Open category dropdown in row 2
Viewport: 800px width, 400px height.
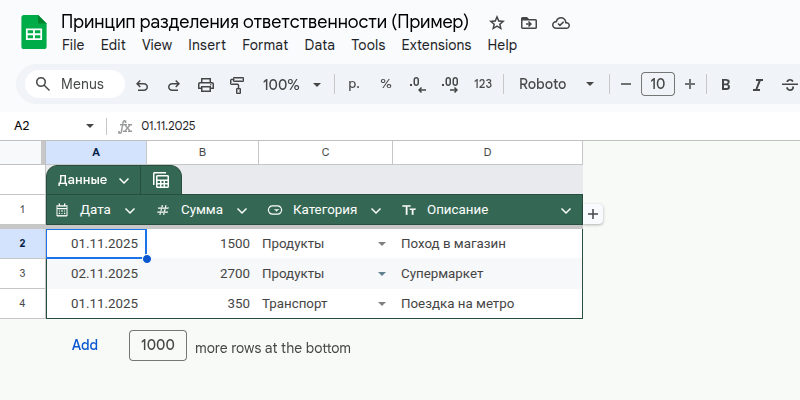coord(382,244)
